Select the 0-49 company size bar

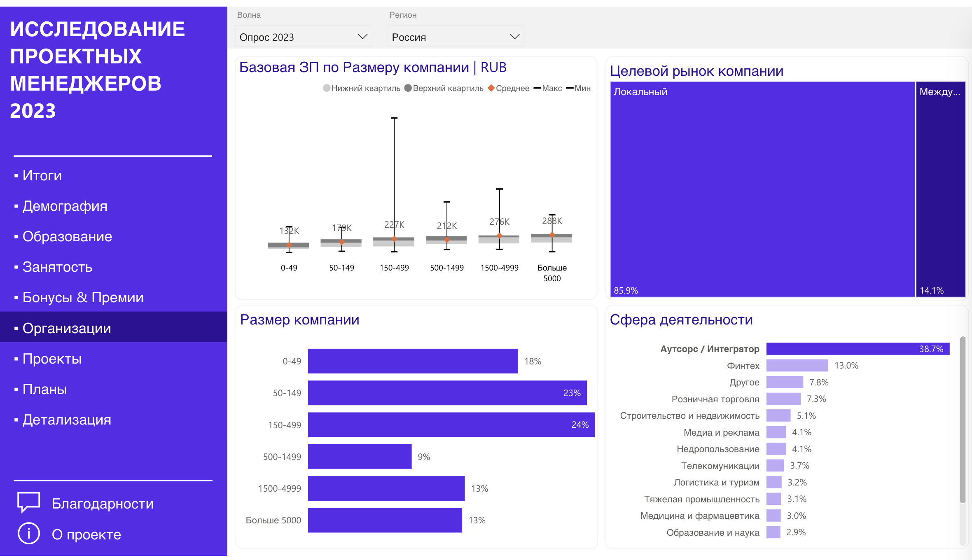point(413,361)
